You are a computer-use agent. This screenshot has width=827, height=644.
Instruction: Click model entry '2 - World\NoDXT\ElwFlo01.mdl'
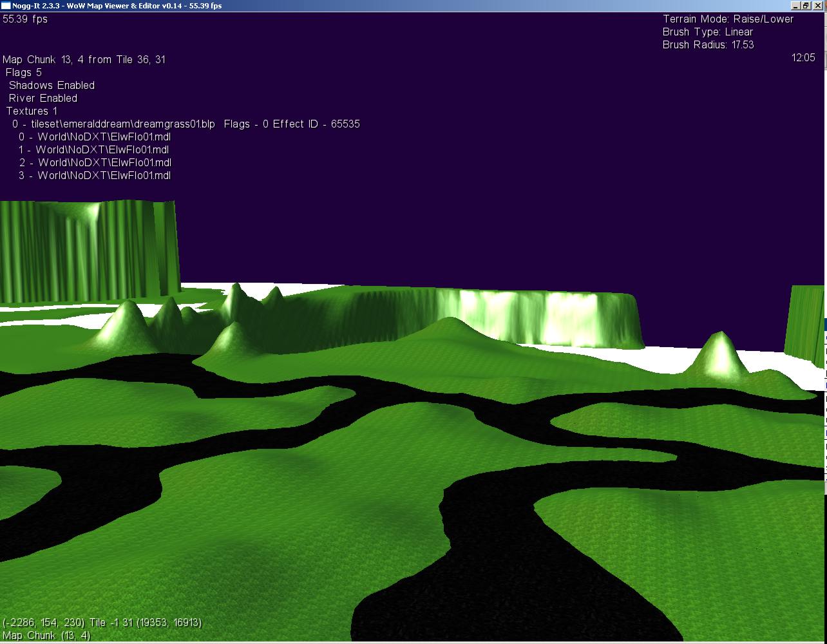[95, 162]
